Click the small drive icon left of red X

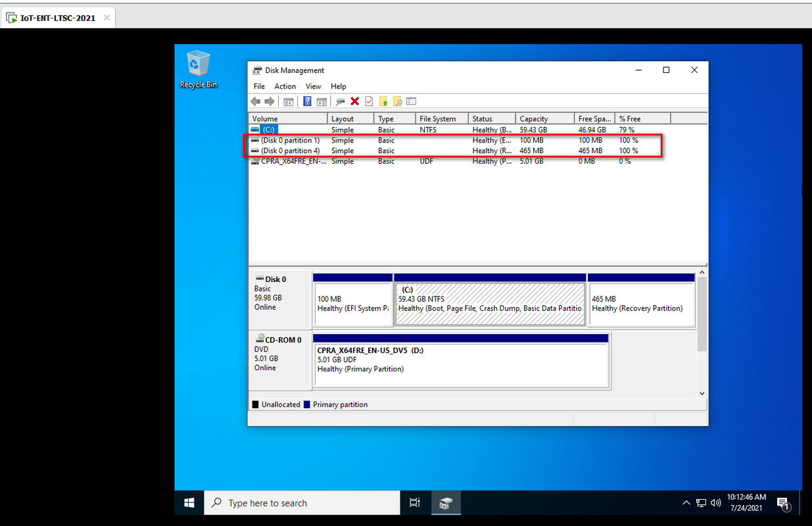[340, 101]
